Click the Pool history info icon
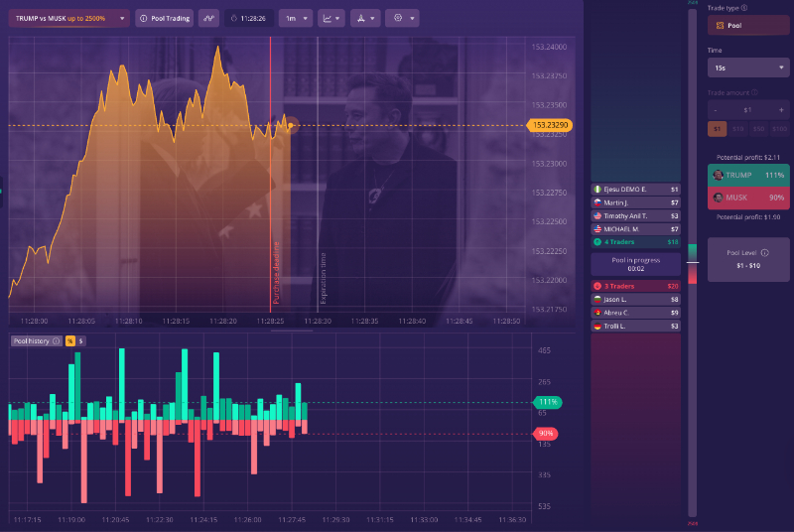Screen dimensions: 794x532 pos(57,340)
